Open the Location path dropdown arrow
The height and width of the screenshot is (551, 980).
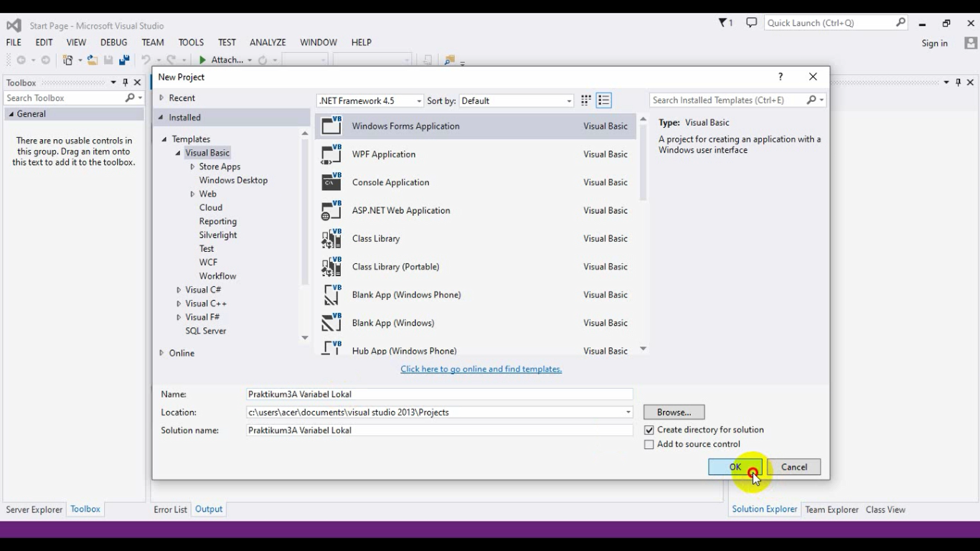pyautogui.click(x=628, y=413)
